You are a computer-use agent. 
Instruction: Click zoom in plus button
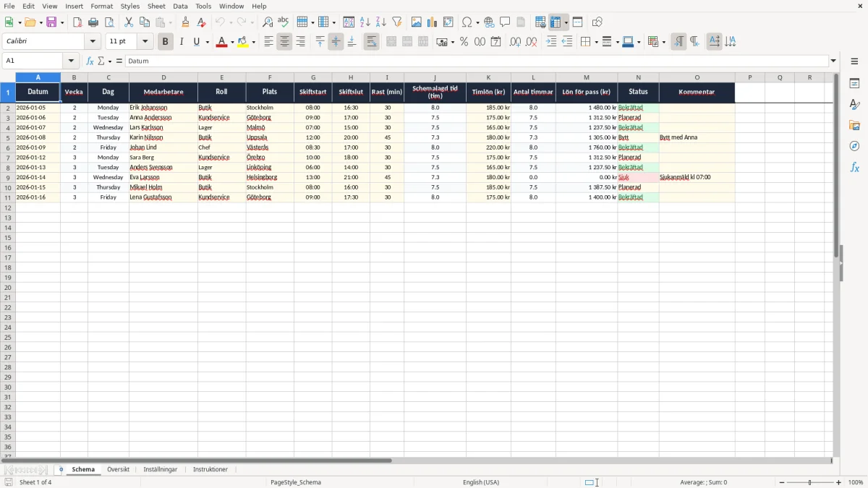tap(838, 482)
